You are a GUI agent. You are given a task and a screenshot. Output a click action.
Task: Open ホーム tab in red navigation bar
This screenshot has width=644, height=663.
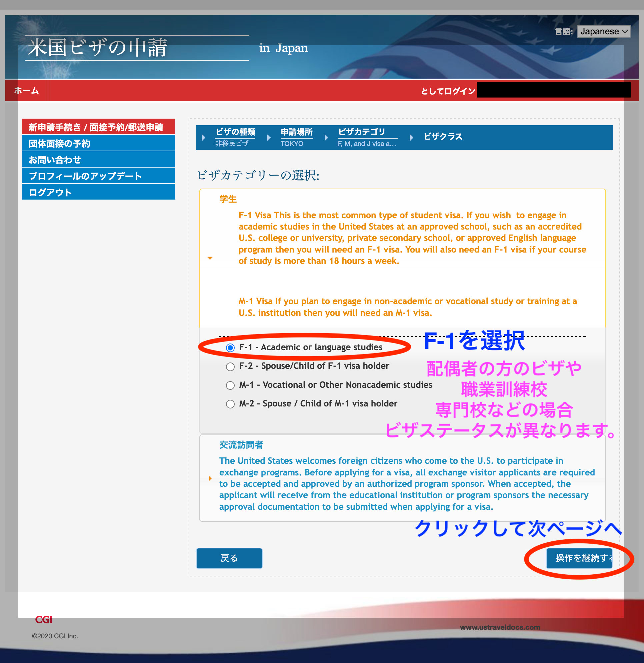[x=26, y=91]
